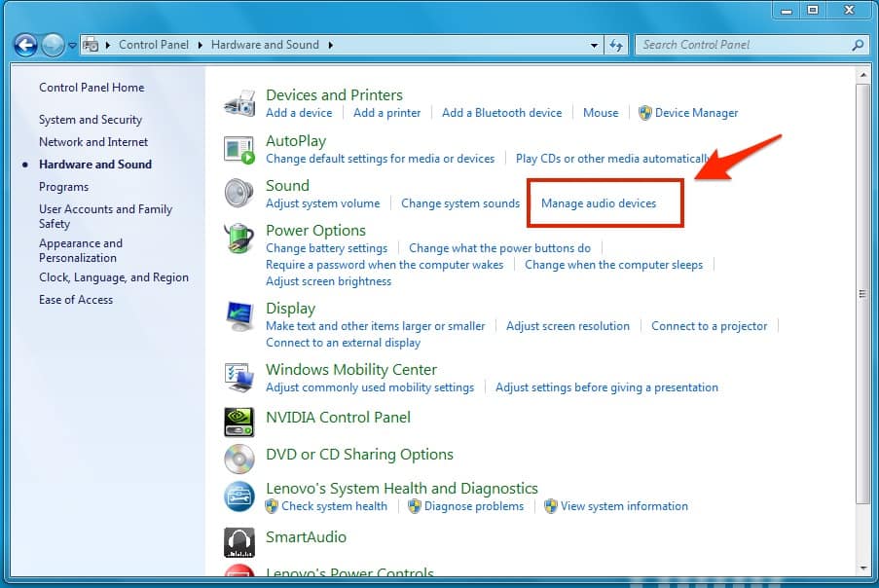Screen dimensions: 879x588
Task: Click the scrollbar up arrow
Action: point(862,75)
